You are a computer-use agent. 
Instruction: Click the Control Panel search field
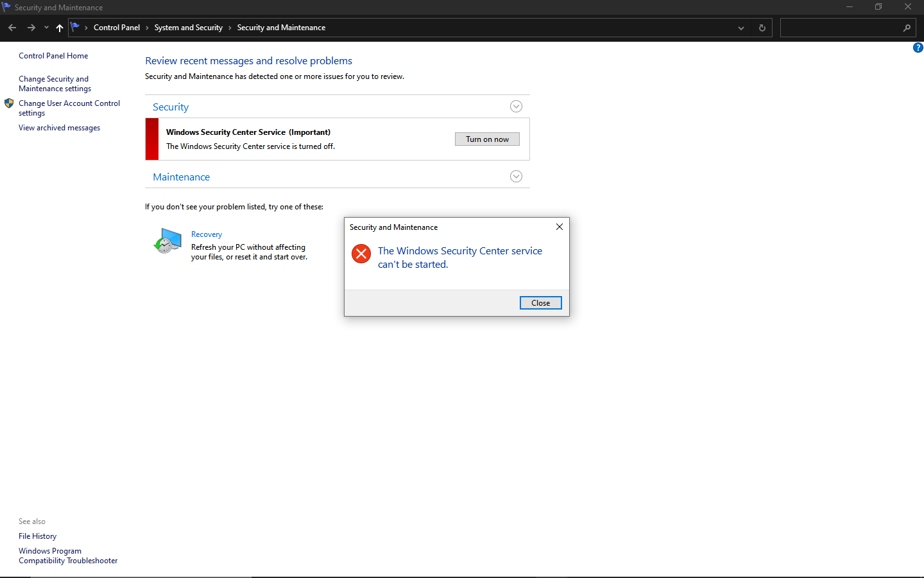[848, 28]
